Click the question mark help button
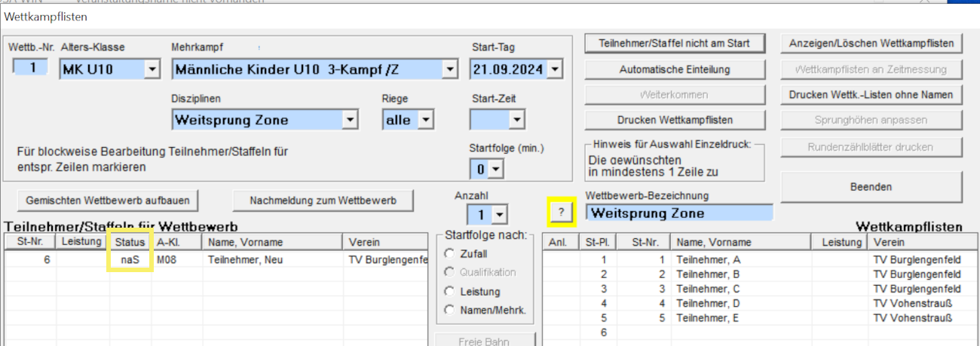The image size is (980, 346). coord(561,213)
